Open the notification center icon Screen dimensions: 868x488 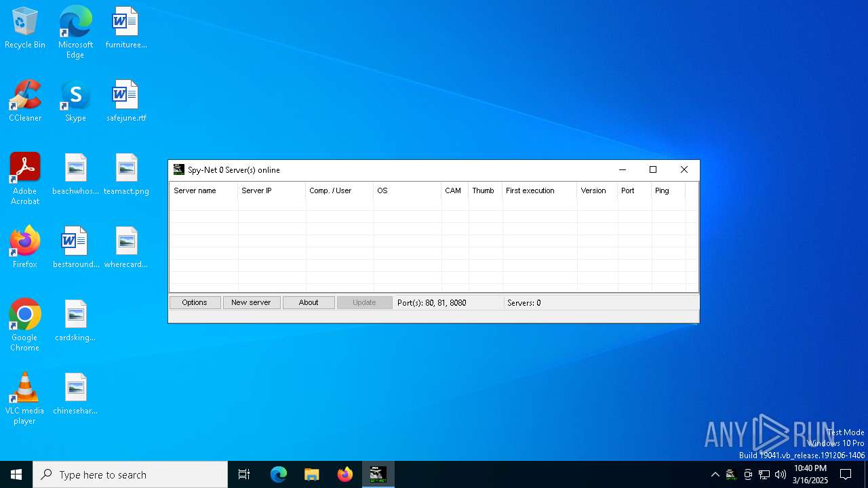[846, 474]
